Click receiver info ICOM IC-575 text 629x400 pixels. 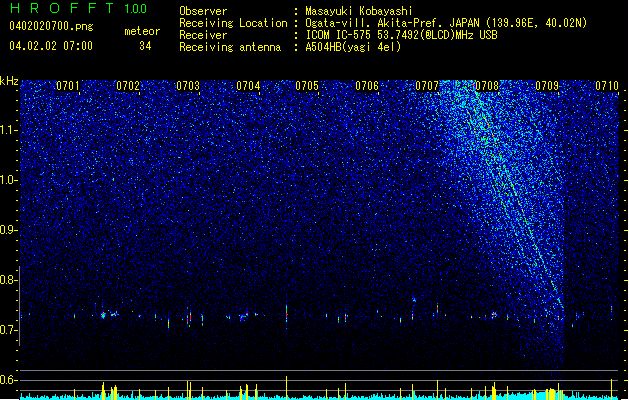coord(402,35)
